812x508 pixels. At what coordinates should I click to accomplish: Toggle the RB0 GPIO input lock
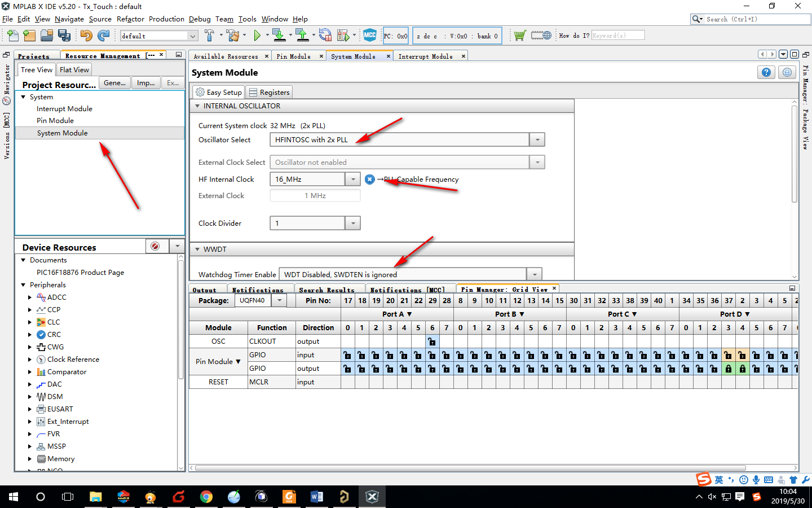[x=460, y=355]
